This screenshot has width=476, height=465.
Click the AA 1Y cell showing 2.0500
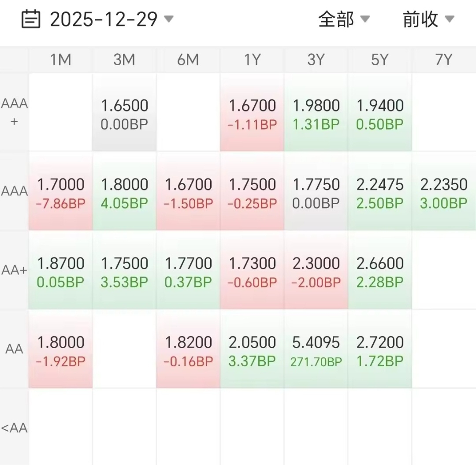252,350
